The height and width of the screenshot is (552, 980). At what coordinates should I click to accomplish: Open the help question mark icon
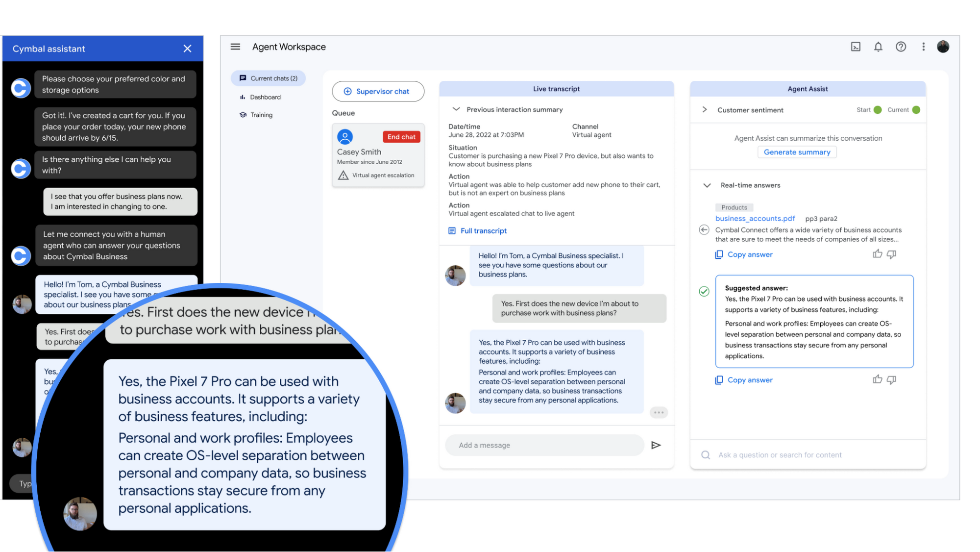(x=901, y=47)
